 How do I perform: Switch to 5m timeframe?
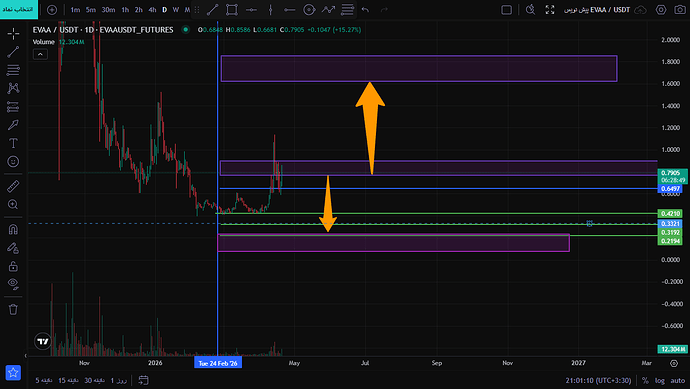point(91,10)
